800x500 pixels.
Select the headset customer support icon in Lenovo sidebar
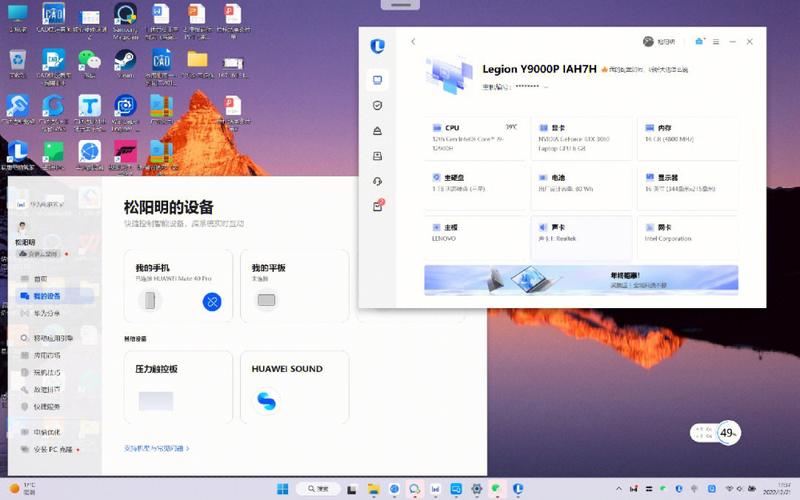(x=378, y=181)
